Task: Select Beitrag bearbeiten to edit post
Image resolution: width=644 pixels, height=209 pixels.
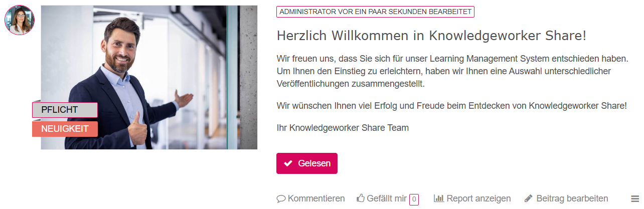Action: [572, 198]
